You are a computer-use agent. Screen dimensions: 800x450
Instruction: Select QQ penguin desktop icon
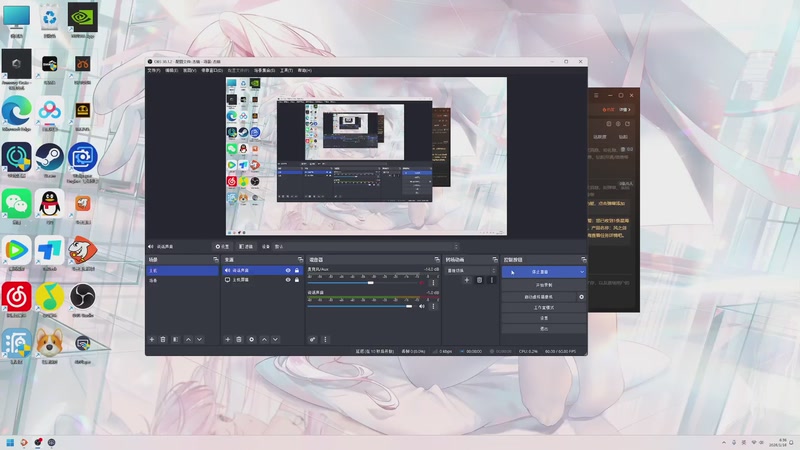49,206
